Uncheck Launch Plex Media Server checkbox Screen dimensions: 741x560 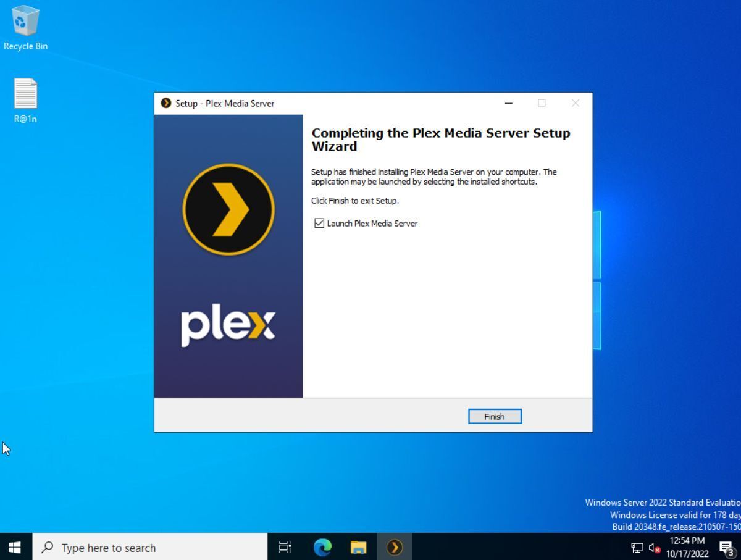(x=319, y=224)
